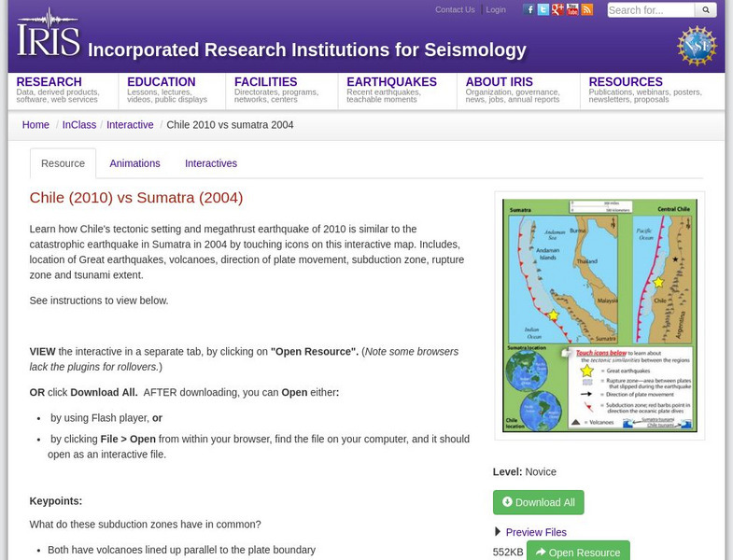Switch to the Animations tab

click(134, 163)
